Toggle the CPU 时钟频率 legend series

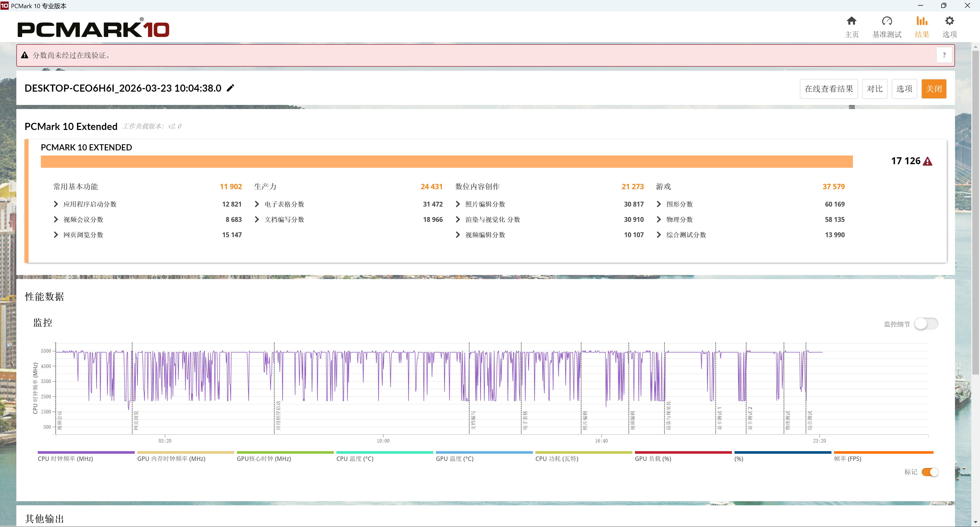(x=65, y=459)
